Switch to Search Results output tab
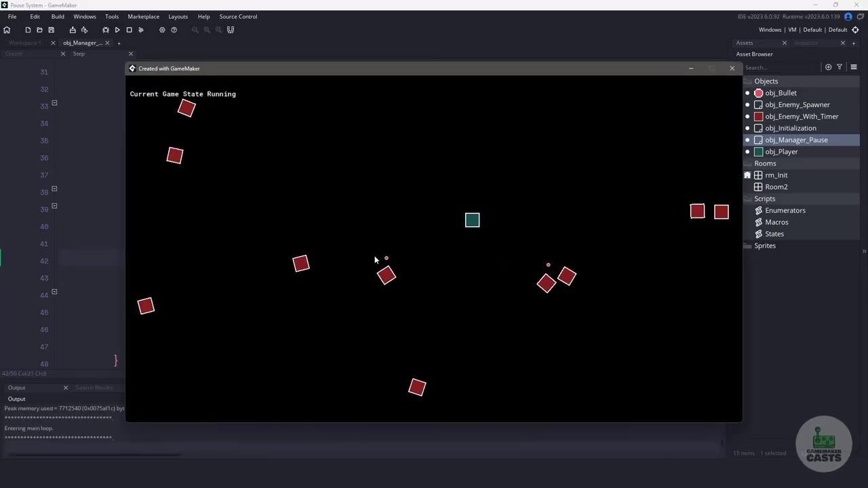 coord(94,388)
